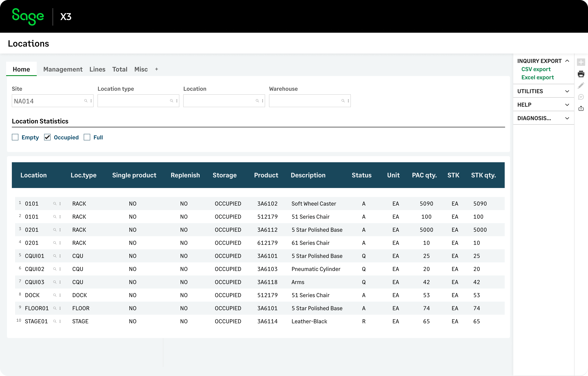Screen dimensions: 588x376
Task: Open actions dots in row 2 location 0101
Action: tap(60, 217)
